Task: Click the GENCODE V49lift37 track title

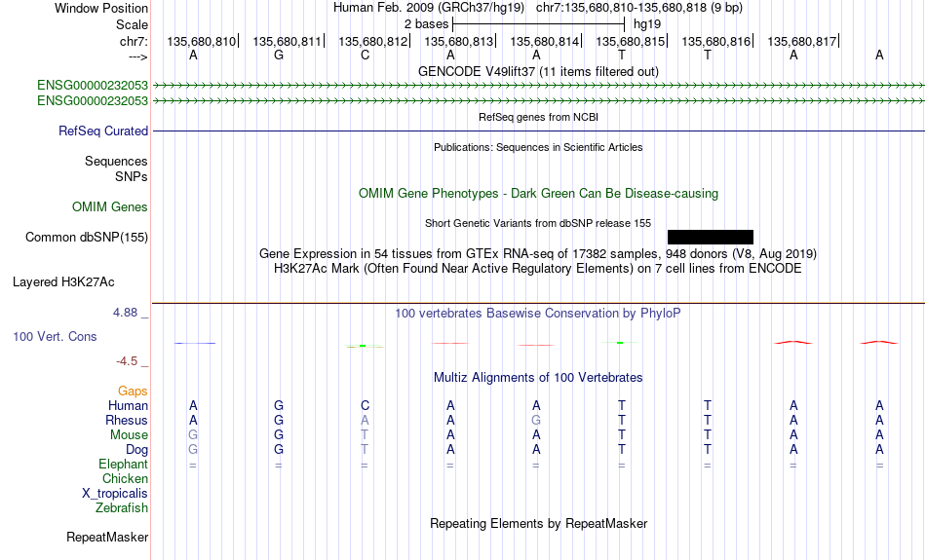Action: 539,71
